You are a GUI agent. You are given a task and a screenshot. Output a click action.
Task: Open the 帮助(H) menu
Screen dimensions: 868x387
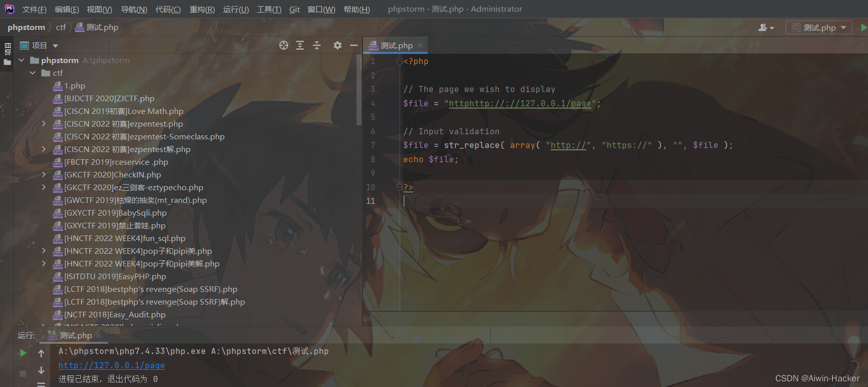click(x=356, y=9)
